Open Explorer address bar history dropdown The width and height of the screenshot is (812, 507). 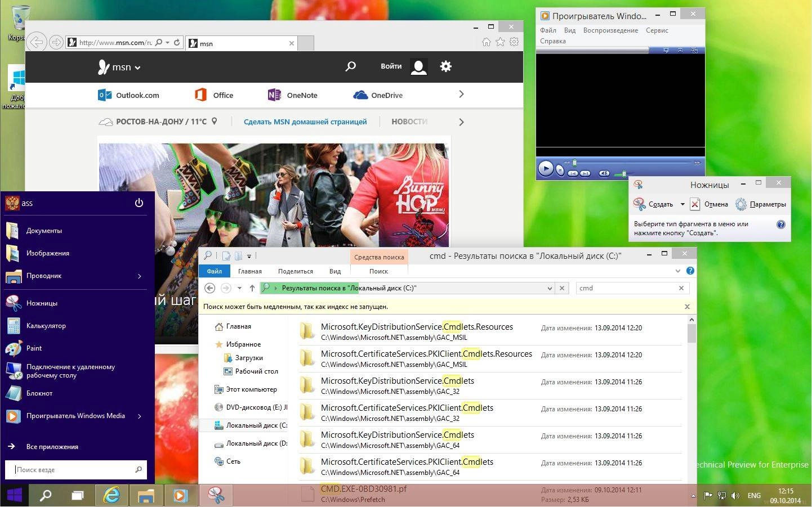(550, 288)
